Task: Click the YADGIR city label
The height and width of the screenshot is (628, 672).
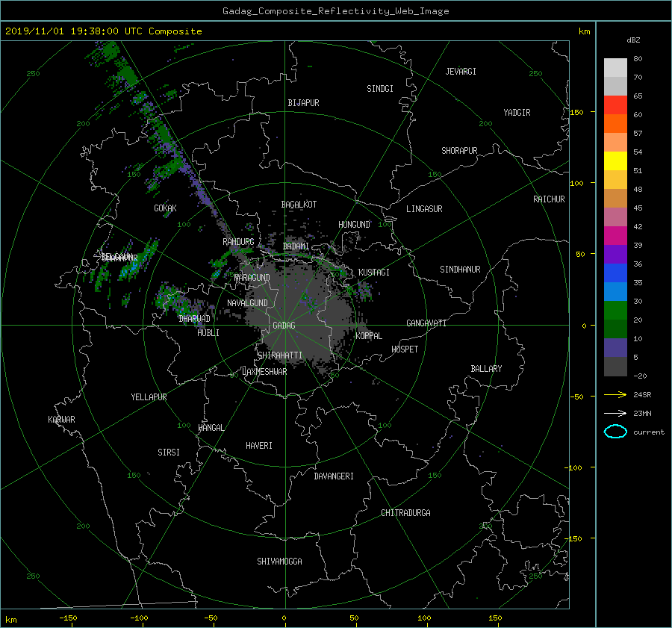Action: [x=517, y=113]
